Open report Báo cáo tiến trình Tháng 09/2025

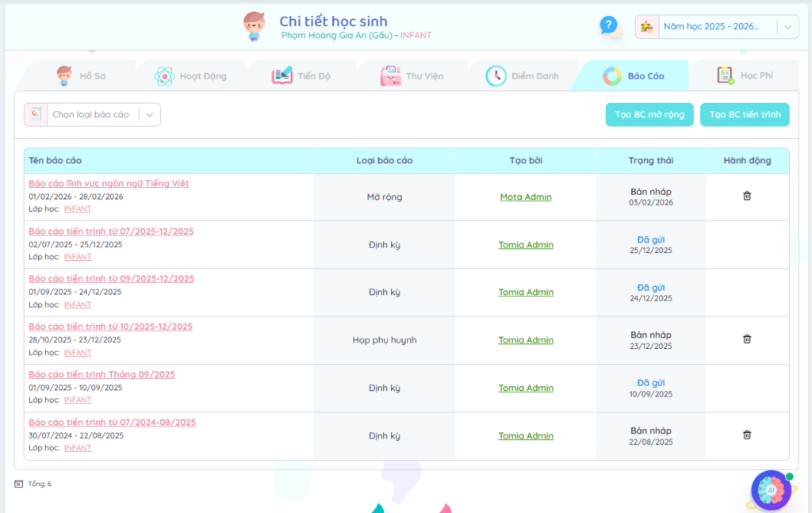point(101,374)
